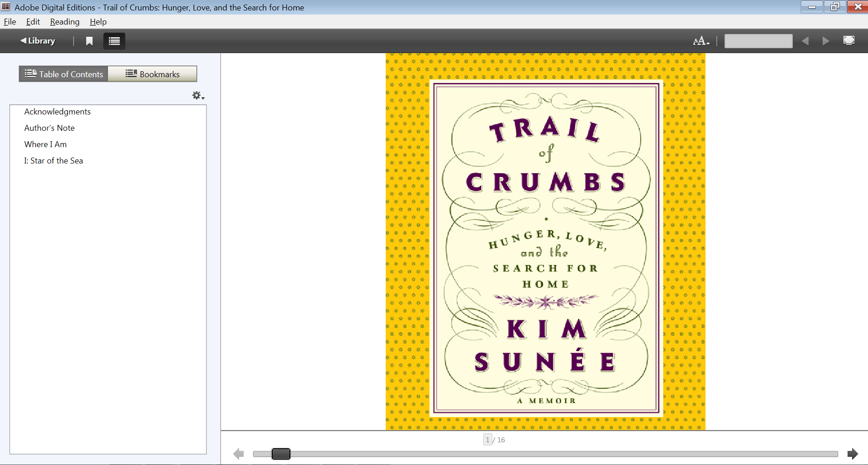The width and height of the screenshot is (868, 465).
Task: Click the forward arrow beside the page slider
Action: click(853, 453)
